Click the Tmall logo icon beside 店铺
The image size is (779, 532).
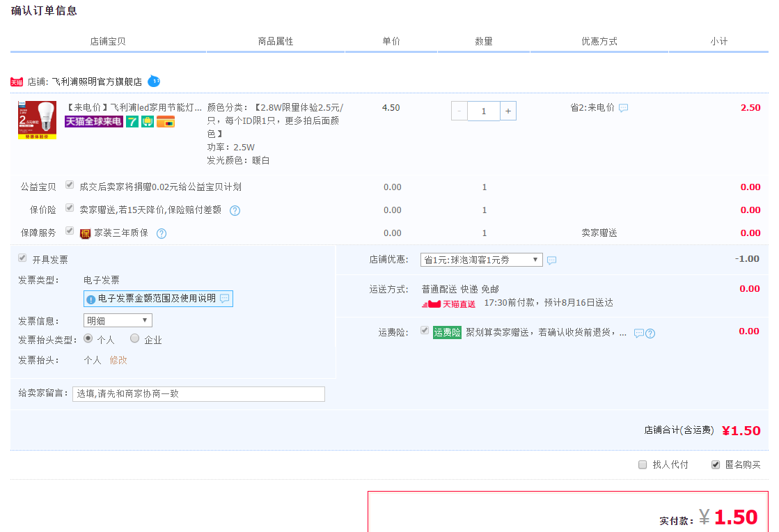17,82
